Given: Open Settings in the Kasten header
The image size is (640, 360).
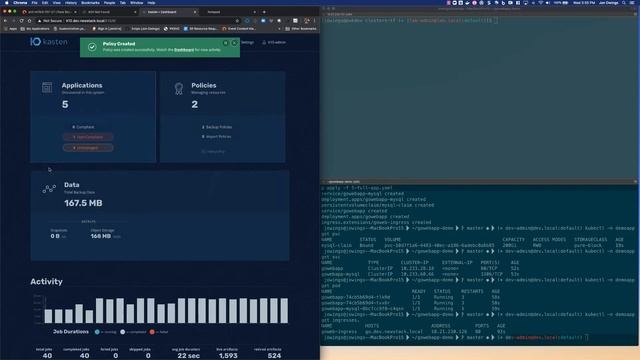Looking at the screenshot, I should [x=247, y=42].
